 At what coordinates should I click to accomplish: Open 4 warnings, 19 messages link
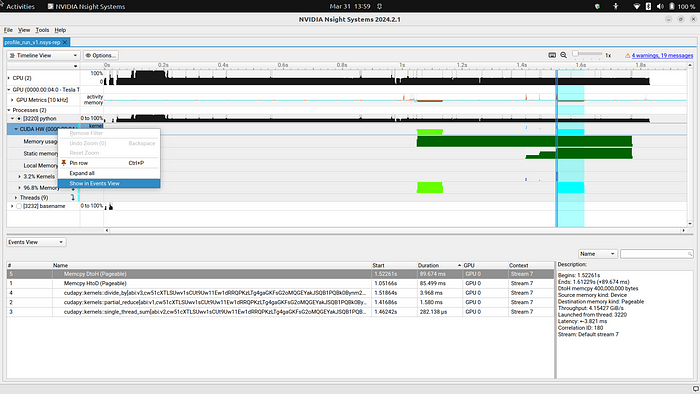click(662, 55)
